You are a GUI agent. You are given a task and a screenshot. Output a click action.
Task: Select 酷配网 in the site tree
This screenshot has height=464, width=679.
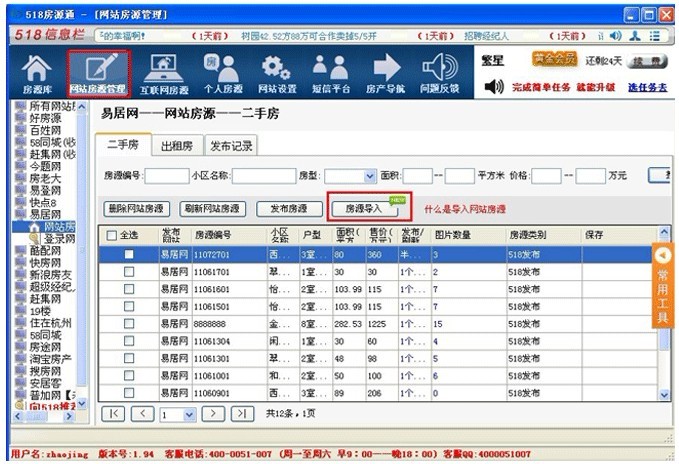(x=45, y=251)
